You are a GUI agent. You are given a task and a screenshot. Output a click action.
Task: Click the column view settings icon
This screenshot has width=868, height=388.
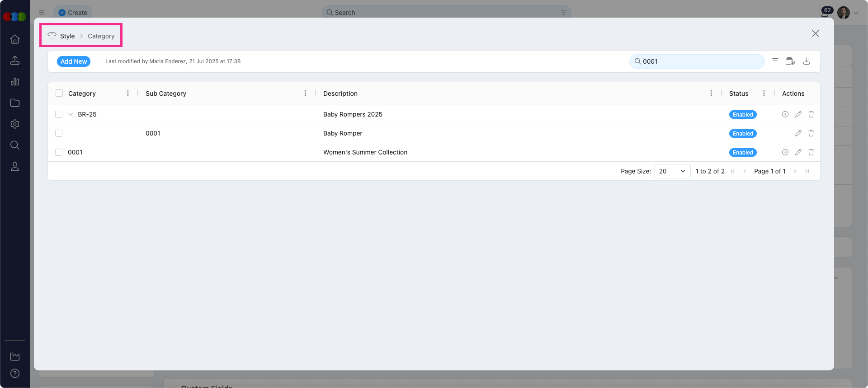[790, 61]
